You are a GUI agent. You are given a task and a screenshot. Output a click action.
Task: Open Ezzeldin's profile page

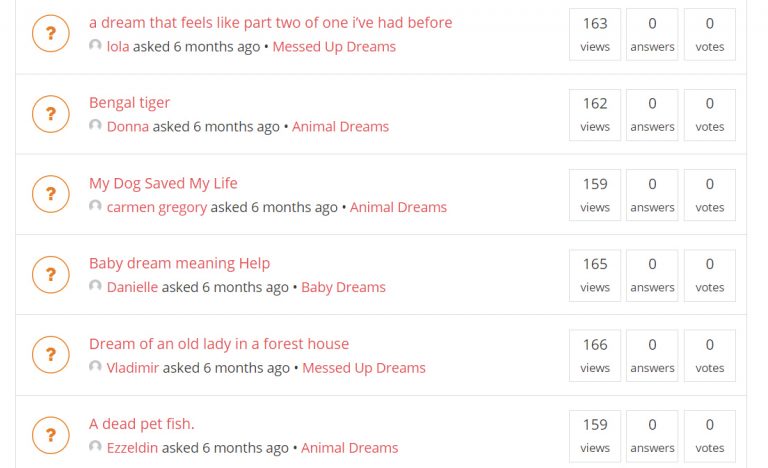click(x=132, y=448)
